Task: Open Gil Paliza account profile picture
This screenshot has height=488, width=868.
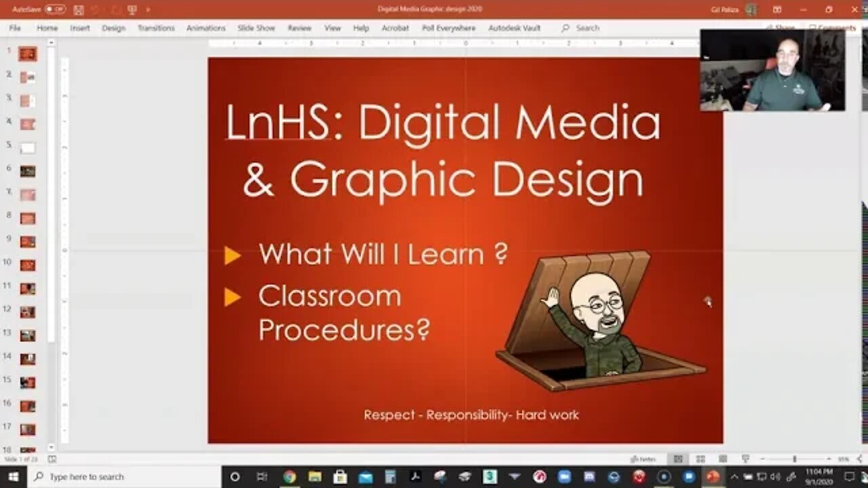Action: click(x=751, y=9)
